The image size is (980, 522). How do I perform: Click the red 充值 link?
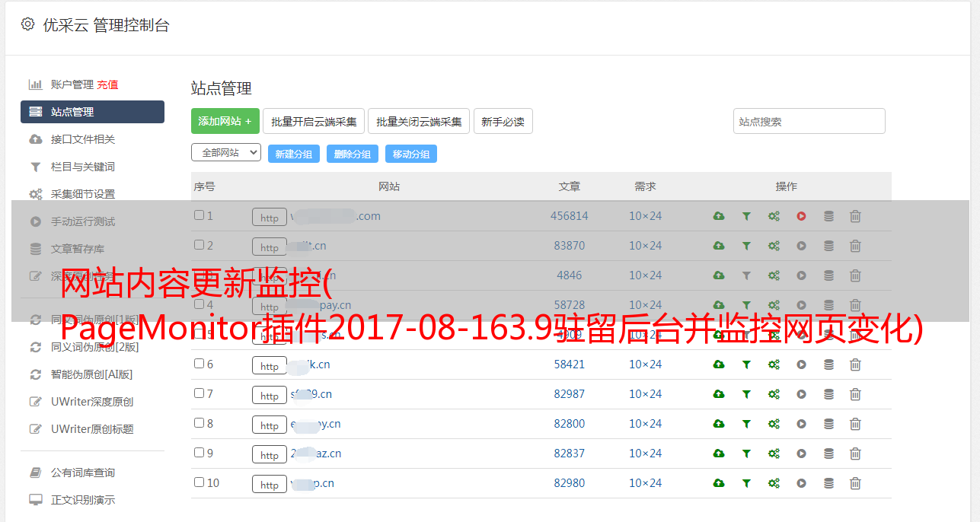pyautogui.click(x=107, y=84)
